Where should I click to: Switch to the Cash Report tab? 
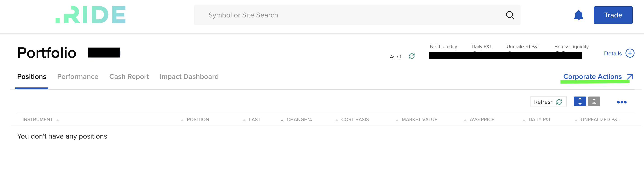coord(129,77)
